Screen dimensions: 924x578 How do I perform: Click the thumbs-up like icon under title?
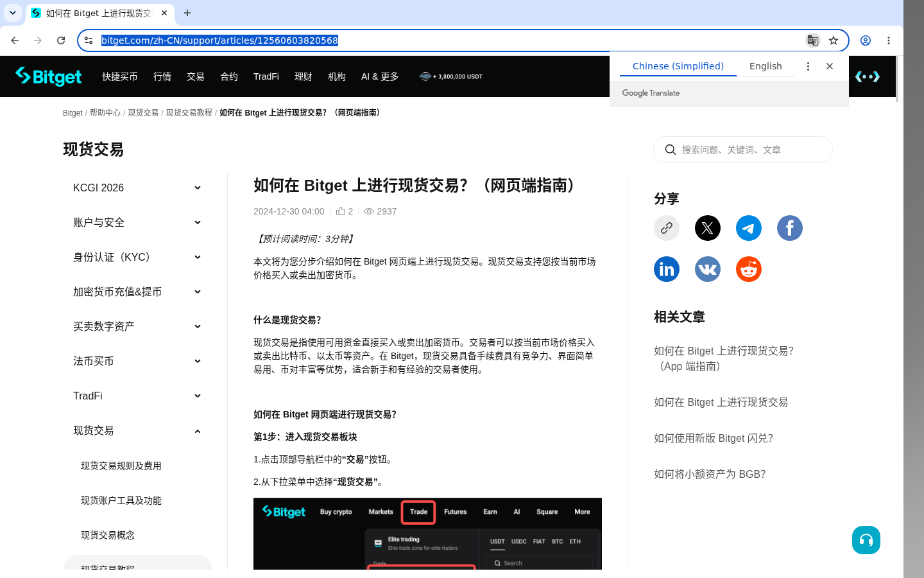click(341, 211)
